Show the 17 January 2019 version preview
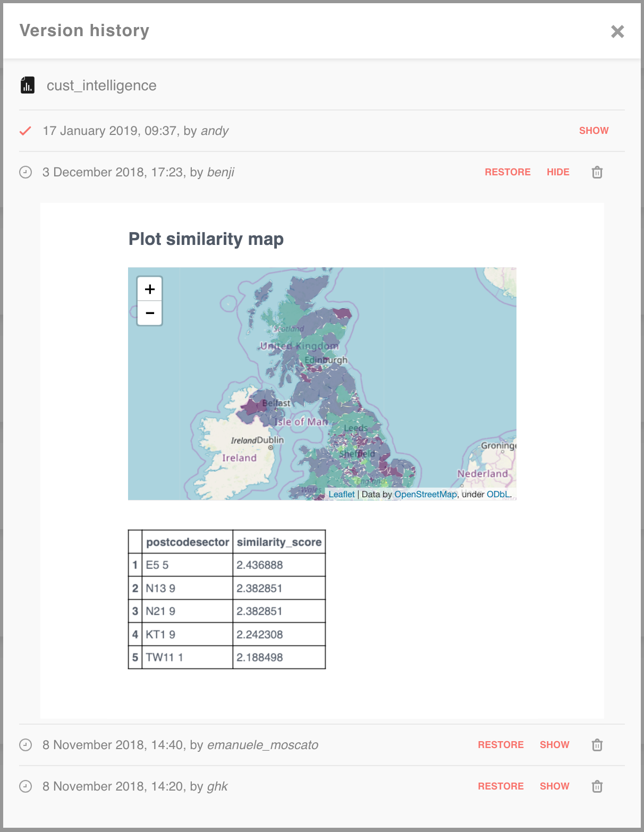 [594, 131]
